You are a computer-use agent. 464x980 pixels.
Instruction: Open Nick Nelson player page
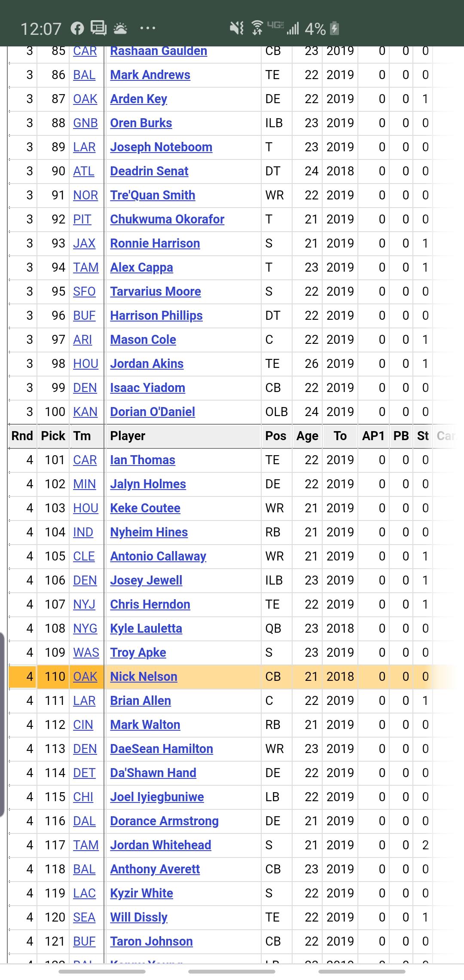coord(143,677)
